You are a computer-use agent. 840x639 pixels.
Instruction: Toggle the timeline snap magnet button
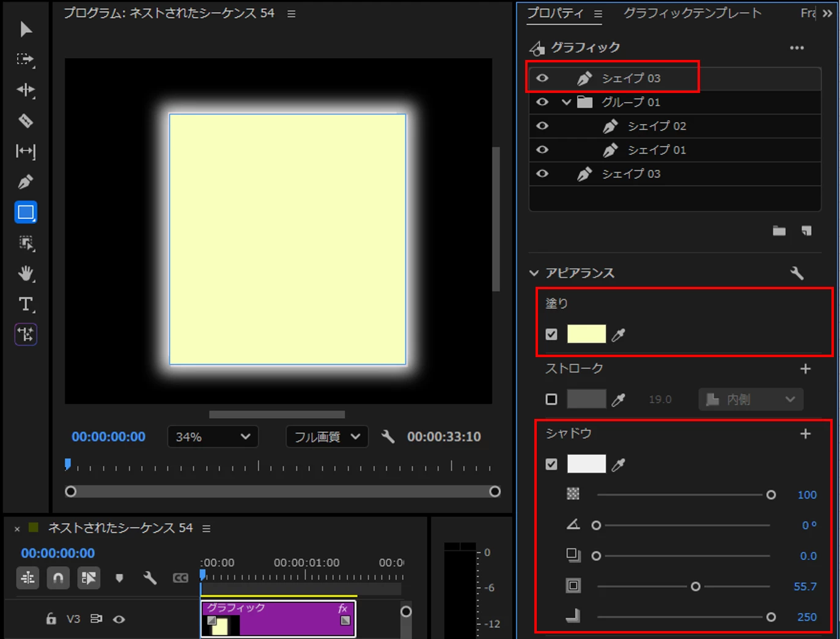[x=58, y=578]
